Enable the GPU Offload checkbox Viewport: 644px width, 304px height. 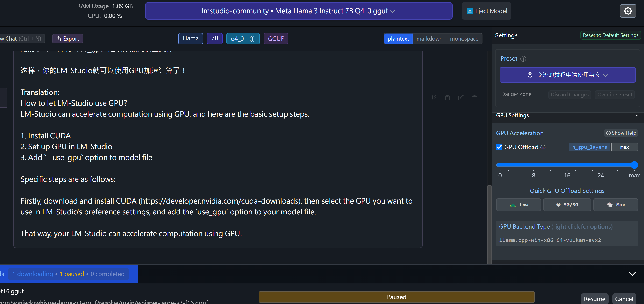point(499,147)
